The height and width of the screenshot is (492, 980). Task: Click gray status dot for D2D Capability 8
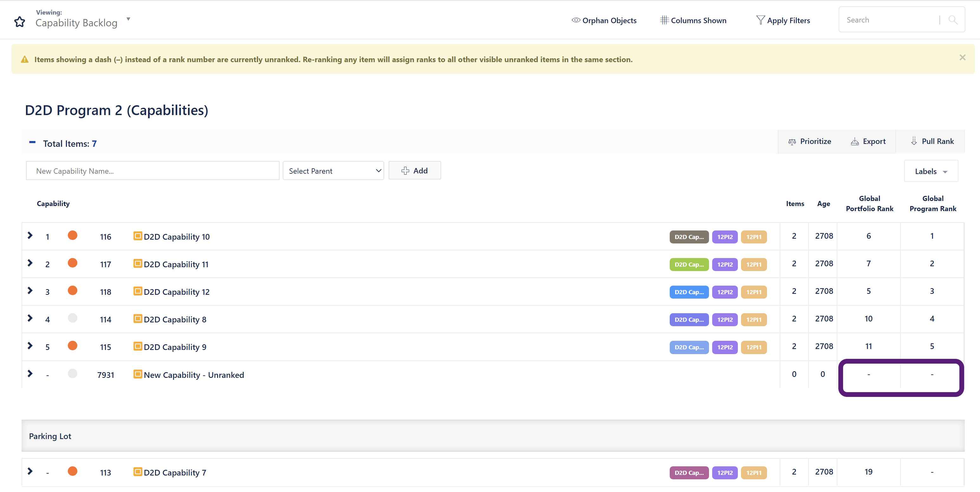coord(73,318)
